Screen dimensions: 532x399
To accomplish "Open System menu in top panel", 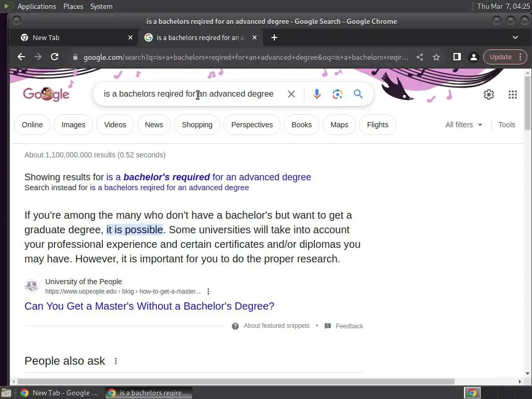I will (x=101, y=6).
